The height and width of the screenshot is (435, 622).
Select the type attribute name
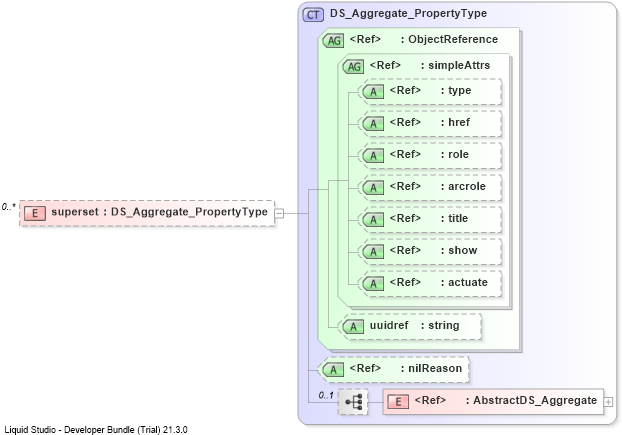point(459,90)
